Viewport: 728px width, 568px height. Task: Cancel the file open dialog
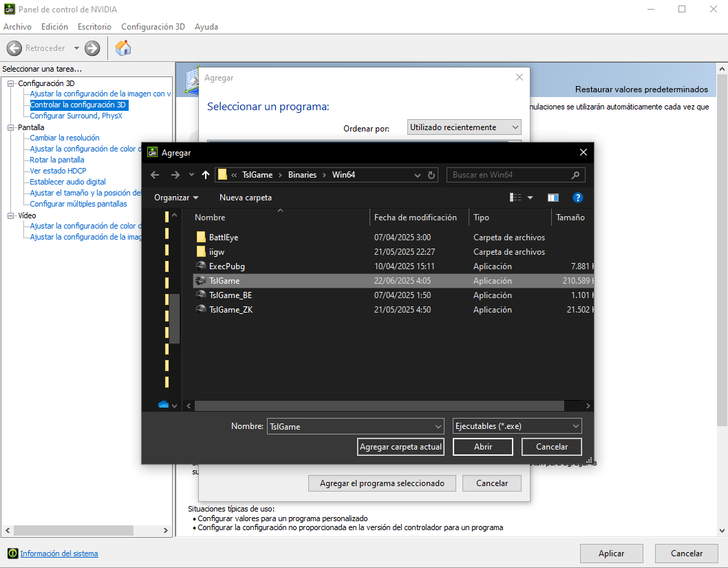(552, 447)
